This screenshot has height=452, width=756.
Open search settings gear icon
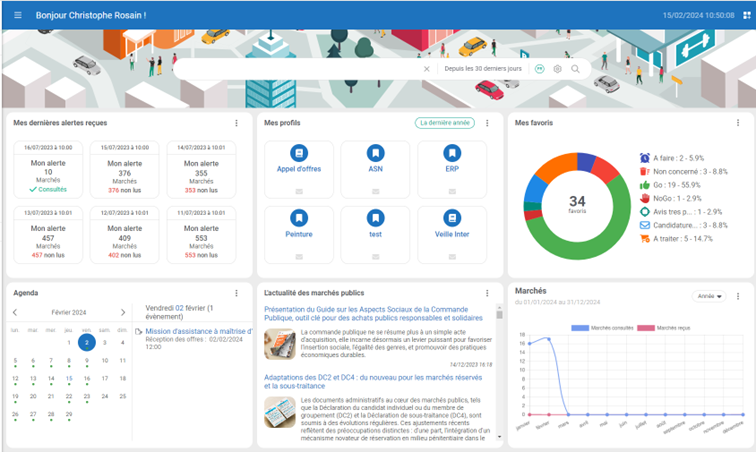pyautogui.click(x=557, y=69)
